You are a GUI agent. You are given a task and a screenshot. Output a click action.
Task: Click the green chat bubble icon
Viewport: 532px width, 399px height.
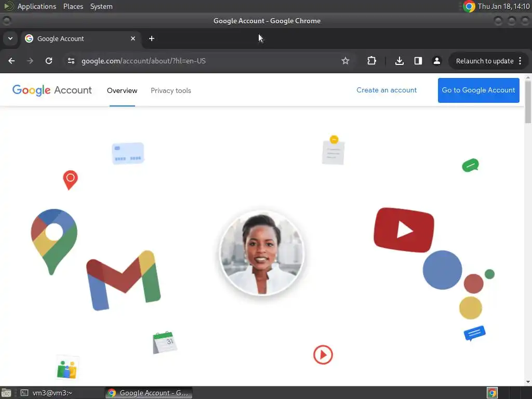[x=470, y=165]
